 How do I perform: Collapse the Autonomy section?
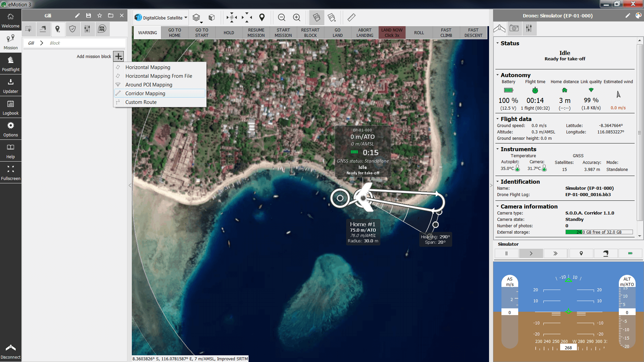coord(498,75)
